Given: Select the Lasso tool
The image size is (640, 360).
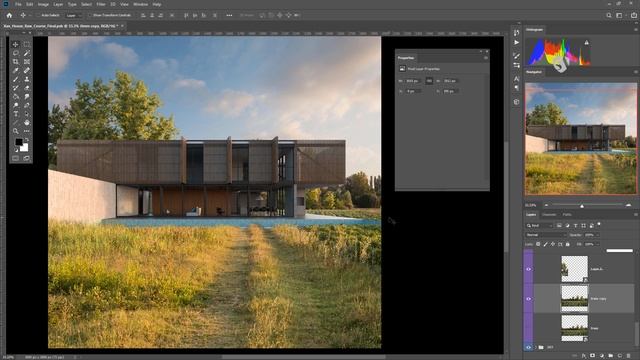Looking at the screenshot, I should pyautogui.click(x=16, y=53).
